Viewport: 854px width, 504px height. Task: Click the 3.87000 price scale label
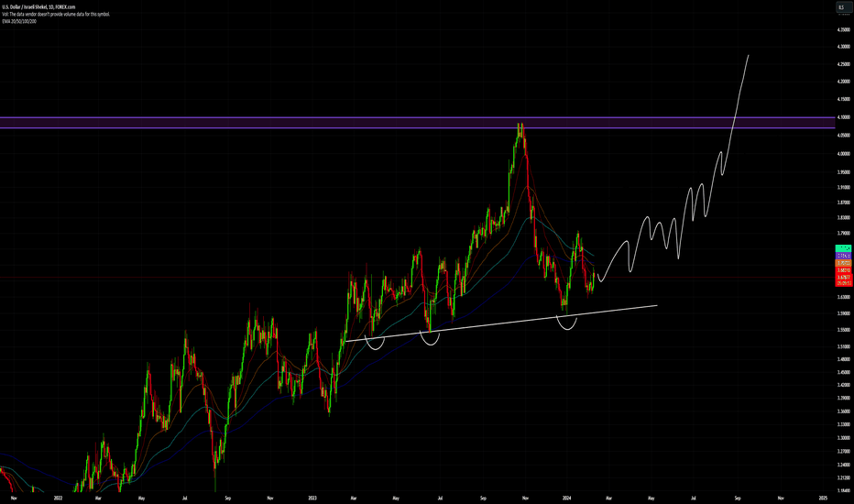coord(843,203)
